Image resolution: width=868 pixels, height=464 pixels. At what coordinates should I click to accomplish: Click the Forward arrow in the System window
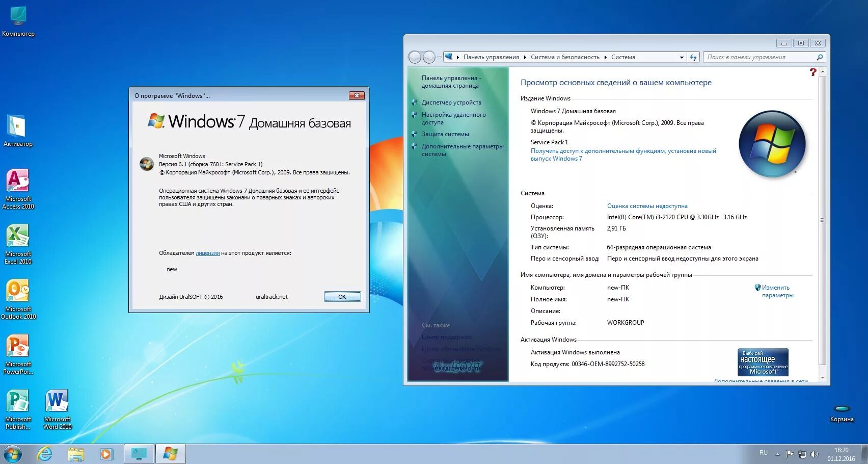pos(429,57)
